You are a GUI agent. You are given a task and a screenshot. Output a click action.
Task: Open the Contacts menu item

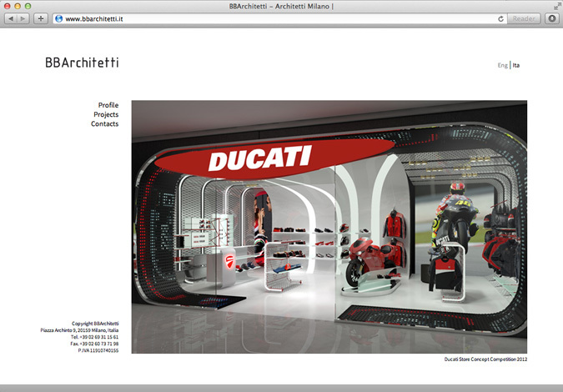point(104,123)
